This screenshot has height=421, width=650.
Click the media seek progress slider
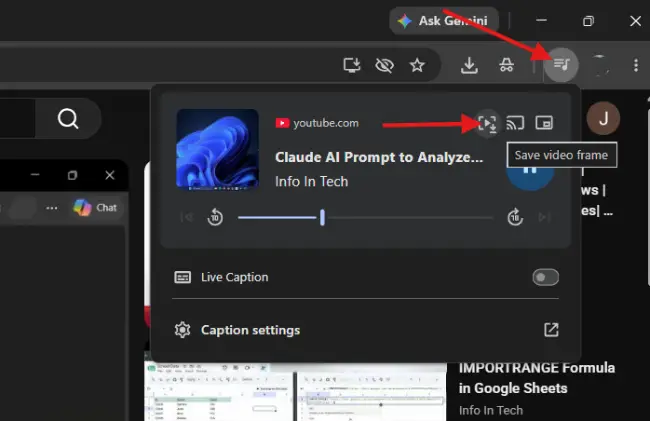pyautogui.click(x=365, y=217)
